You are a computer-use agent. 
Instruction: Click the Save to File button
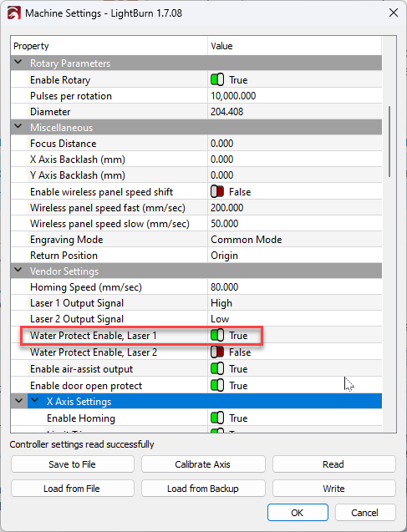coord(73,464)
